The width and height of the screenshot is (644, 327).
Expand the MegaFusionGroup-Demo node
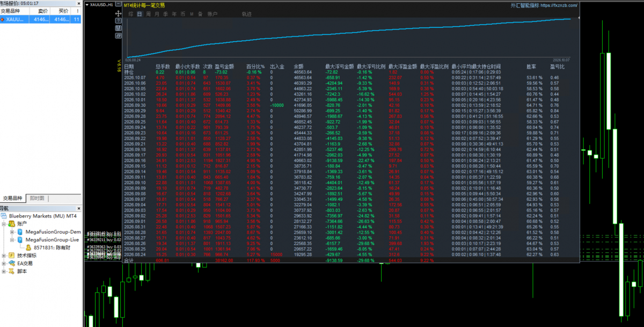point(12,231)
